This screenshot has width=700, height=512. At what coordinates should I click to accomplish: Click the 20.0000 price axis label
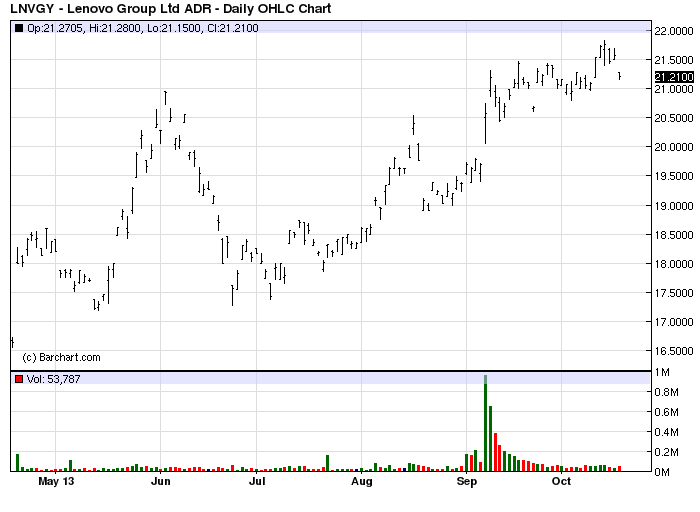point(674,147)
